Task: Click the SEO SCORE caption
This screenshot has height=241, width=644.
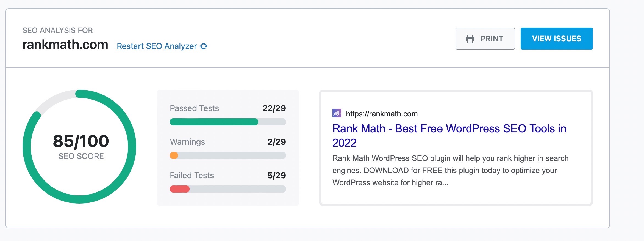Action: 81,156
